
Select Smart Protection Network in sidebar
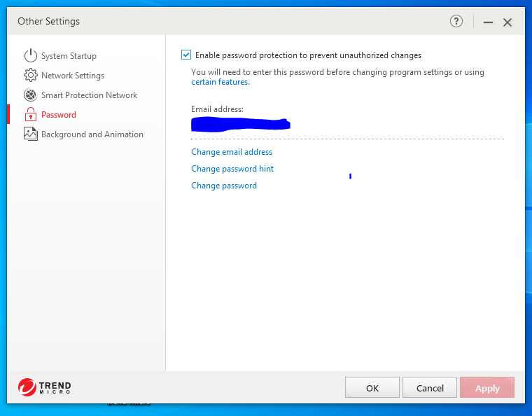coord(89,95)
